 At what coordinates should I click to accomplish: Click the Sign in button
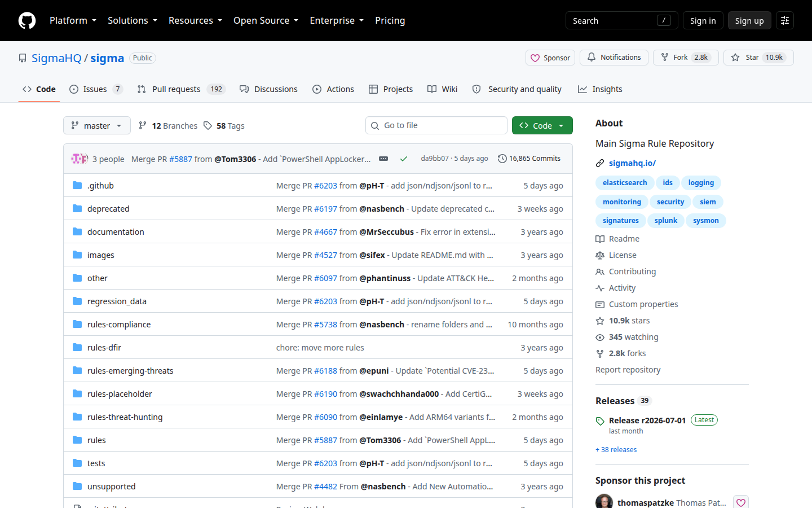click(x=703, y=20)
